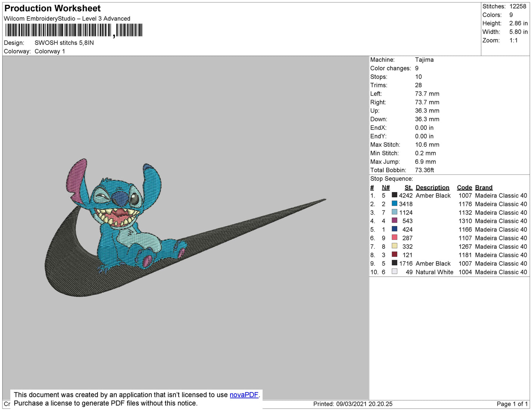
Task: Click the Page 1 of 1 indicator
Action: (512, 404)
